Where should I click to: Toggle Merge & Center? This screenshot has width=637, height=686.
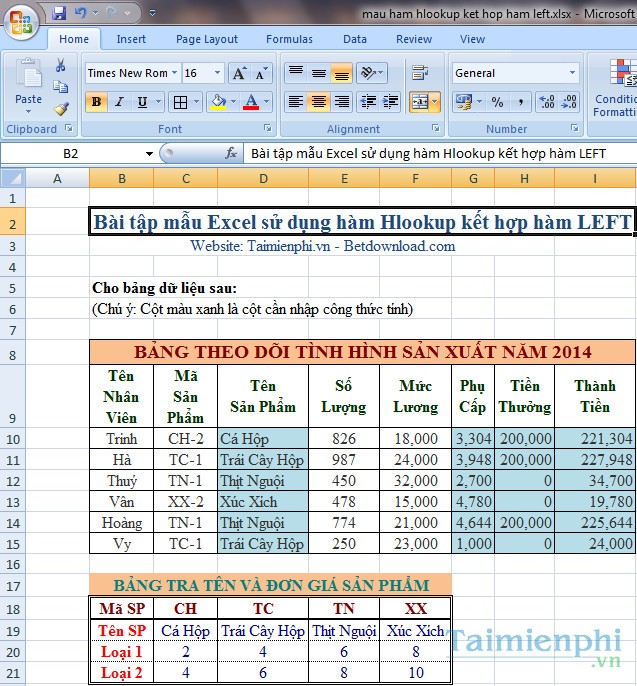pos(420,102)
